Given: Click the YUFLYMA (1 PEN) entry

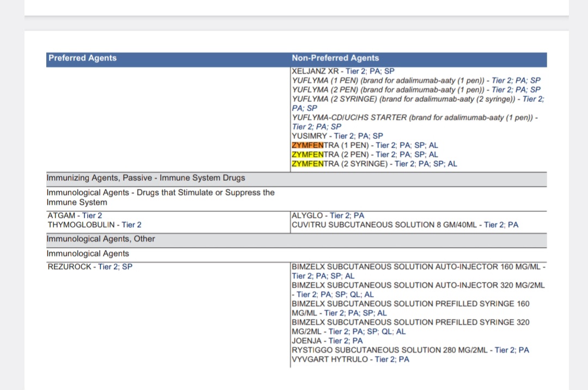Looking at the screenshot, I should tap(416, 81).
